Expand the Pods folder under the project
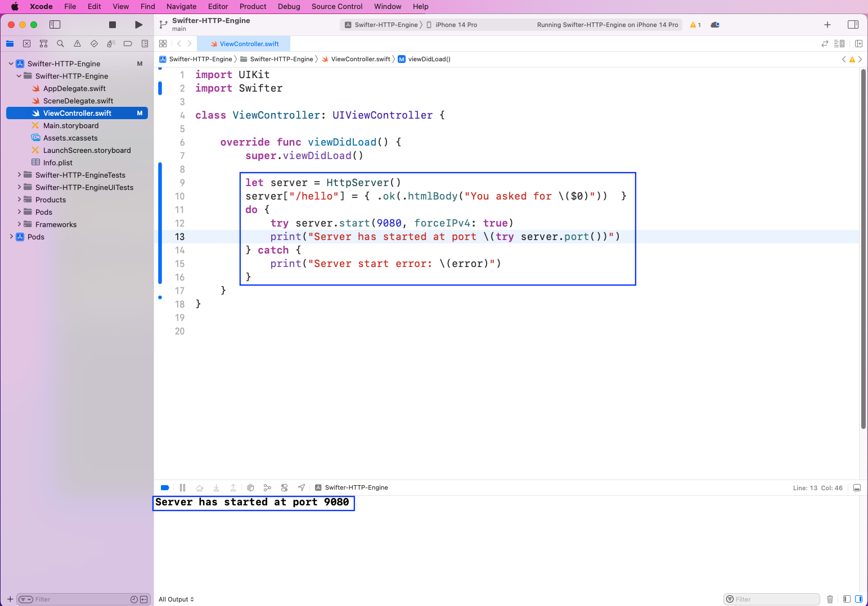The height and width of the screenshot is (606, 868). tap(19, 212)
